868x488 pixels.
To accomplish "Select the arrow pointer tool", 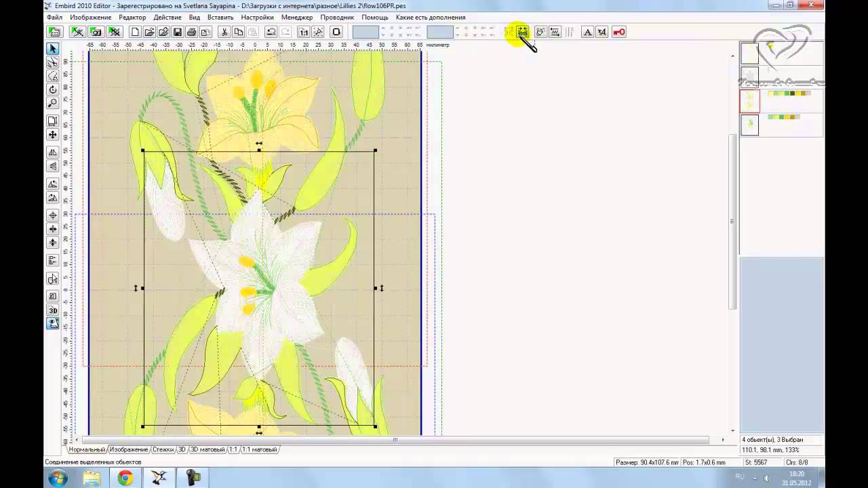I will click(53, 49).
